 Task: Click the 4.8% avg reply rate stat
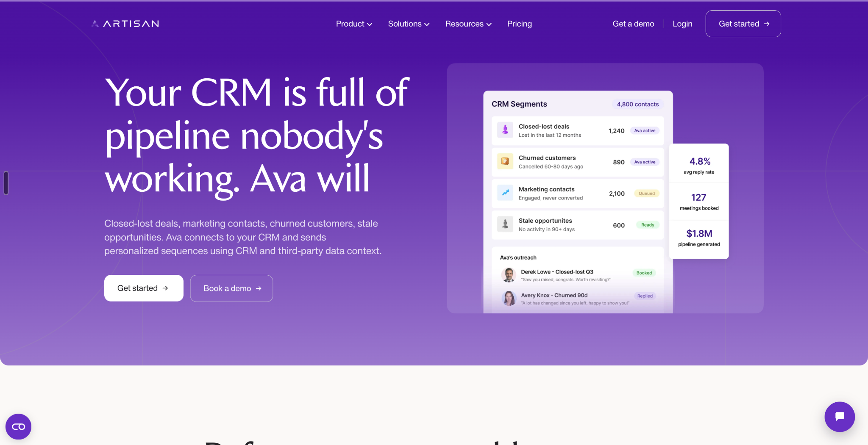click(x=699, y=165)
